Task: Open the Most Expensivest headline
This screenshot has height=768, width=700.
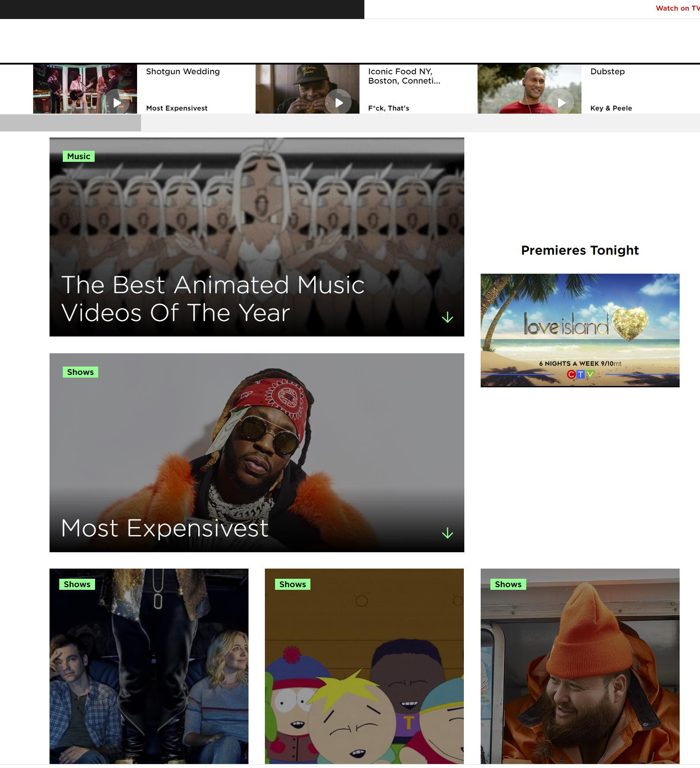Action: pos(164,528)
